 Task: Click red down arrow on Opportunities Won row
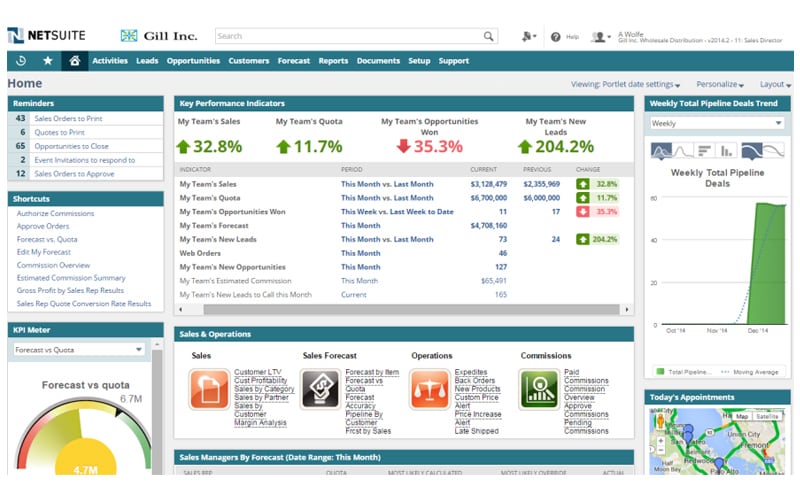[583, 212]
